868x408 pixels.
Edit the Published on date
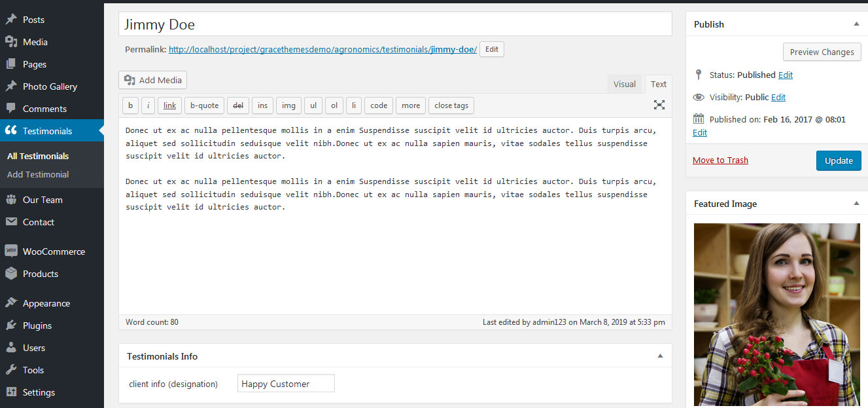click(x=700, y=132)
